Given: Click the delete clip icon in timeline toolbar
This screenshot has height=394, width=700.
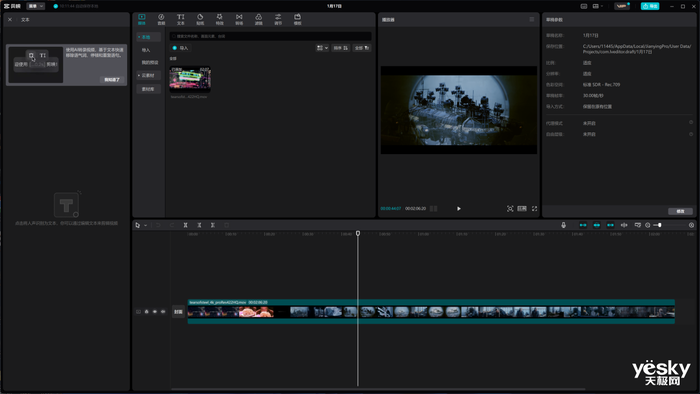Looking at the screenshot, I should tap(226, 225).
